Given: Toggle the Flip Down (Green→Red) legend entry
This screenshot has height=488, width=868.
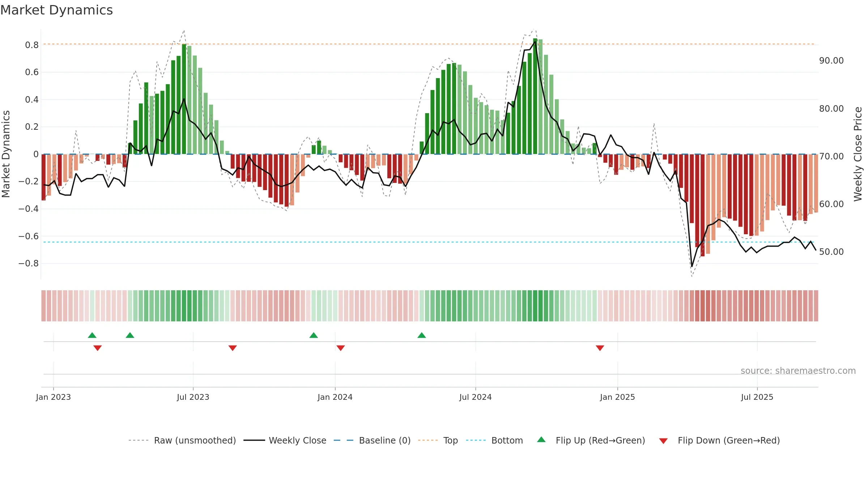Looking at the screenshot, I should click(x=719, y=440).
